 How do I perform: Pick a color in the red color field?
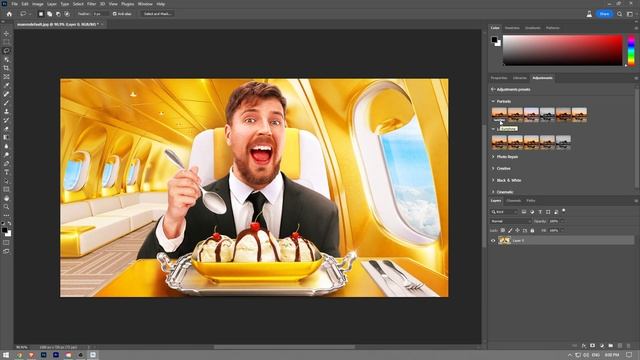tap(562, 50)
